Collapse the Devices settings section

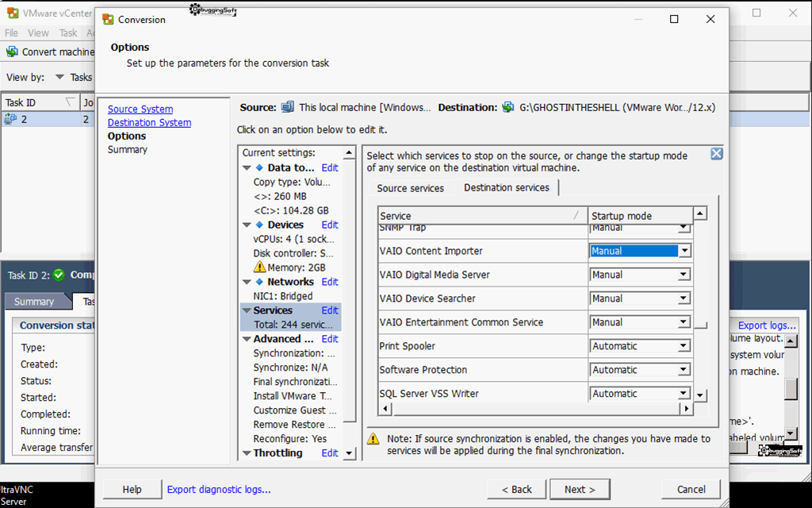tap(247, 225)
